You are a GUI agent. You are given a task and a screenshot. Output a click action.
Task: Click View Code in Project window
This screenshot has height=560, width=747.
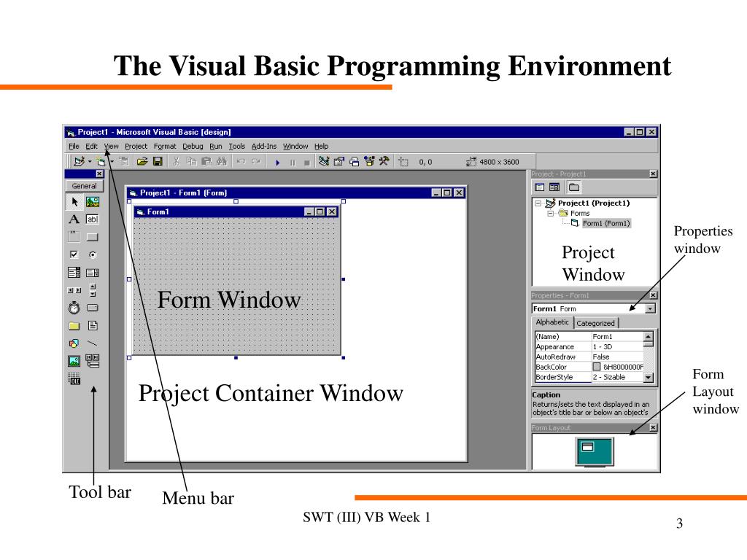540,187
